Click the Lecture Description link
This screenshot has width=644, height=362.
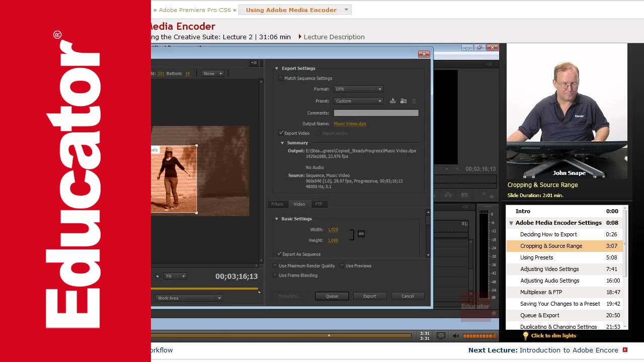334,37
